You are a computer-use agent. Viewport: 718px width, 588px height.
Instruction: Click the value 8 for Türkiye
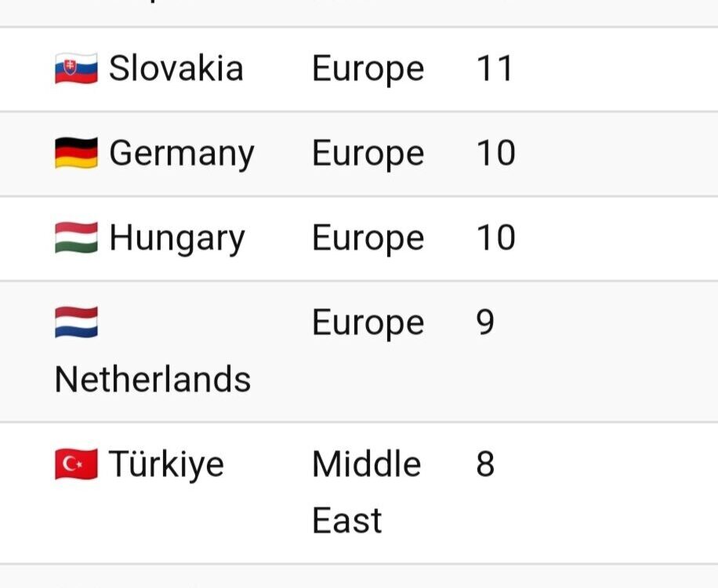(x=485, y=464)
